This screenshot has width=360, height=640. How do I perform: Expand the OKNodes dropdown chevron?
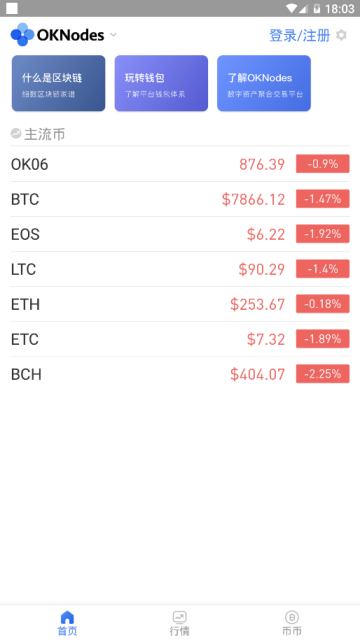click(x=113, y=35)
